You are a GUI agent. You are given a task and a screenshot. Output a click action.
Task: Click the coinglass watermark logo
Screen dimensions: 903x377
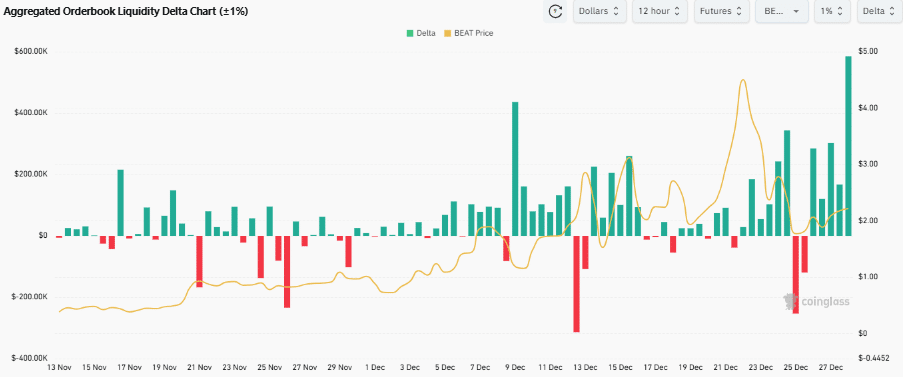[x=816, y=302]
